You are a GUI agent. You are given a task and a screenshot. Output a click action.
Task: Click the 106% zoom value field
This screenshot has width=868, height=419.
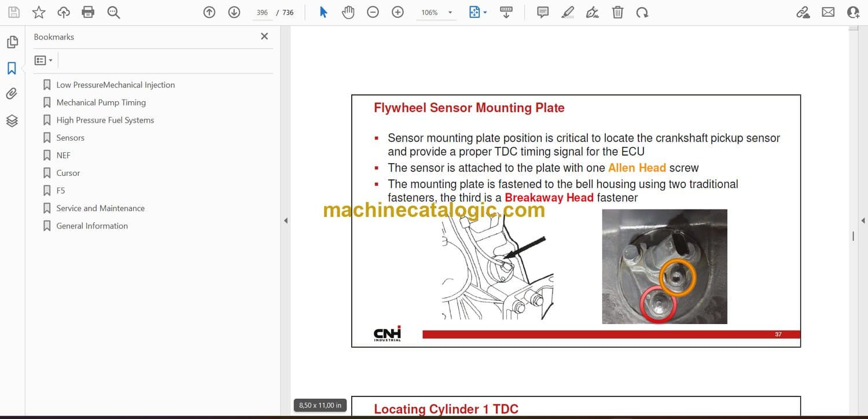point(430,12)
